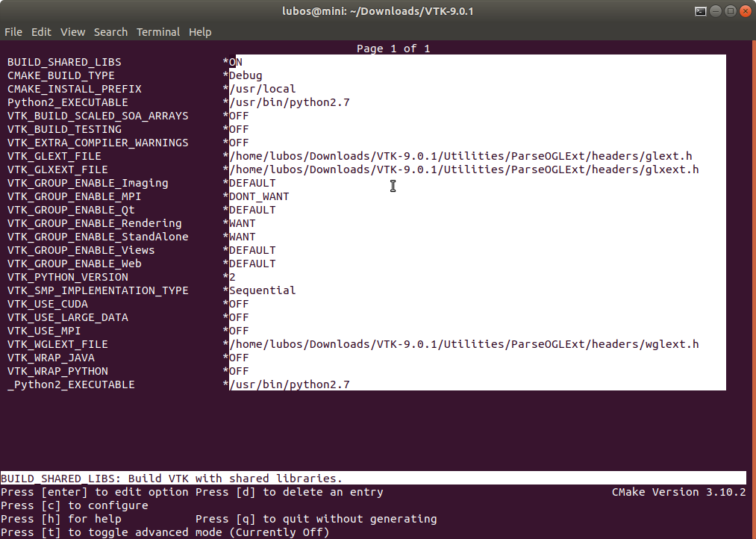
Task: Open the Search menu
Action: 111,32
